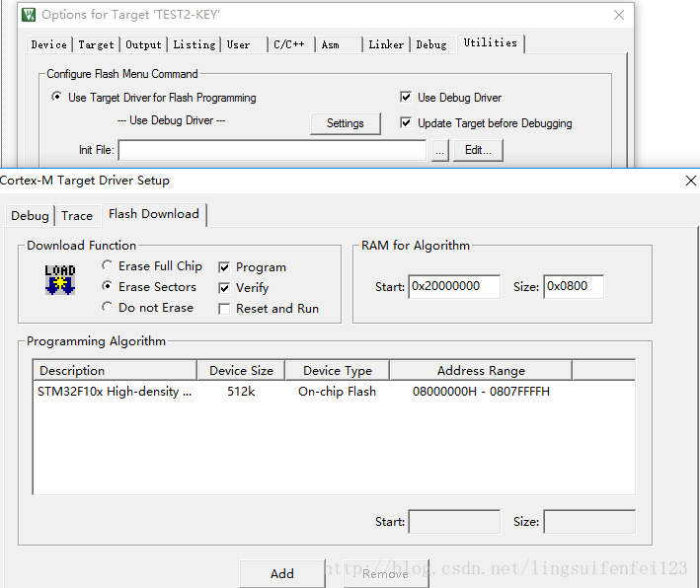Screen dimensions: 700x588
Task: Toggle the Verify checkbox
Action: coord(244,288)
